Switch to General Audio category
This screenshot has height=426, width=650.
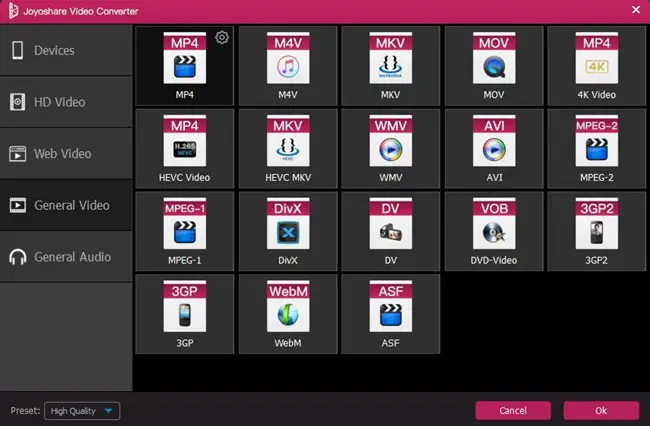(66, 257)
